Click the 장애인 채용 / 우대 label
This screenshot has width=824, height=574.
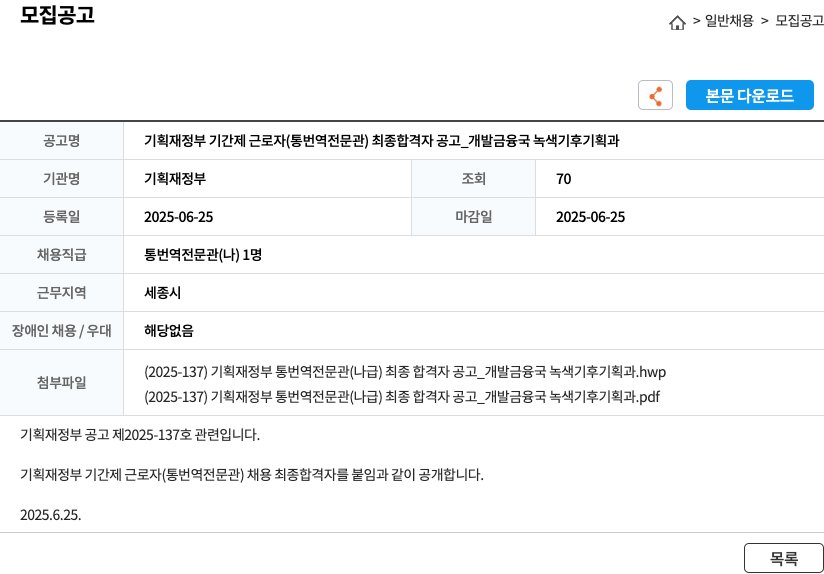(x=61, y=331)
